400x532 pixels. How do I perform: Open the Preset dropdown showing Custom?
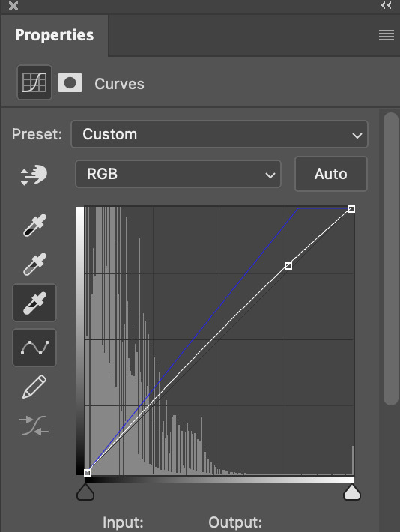(x=219, y=134)
